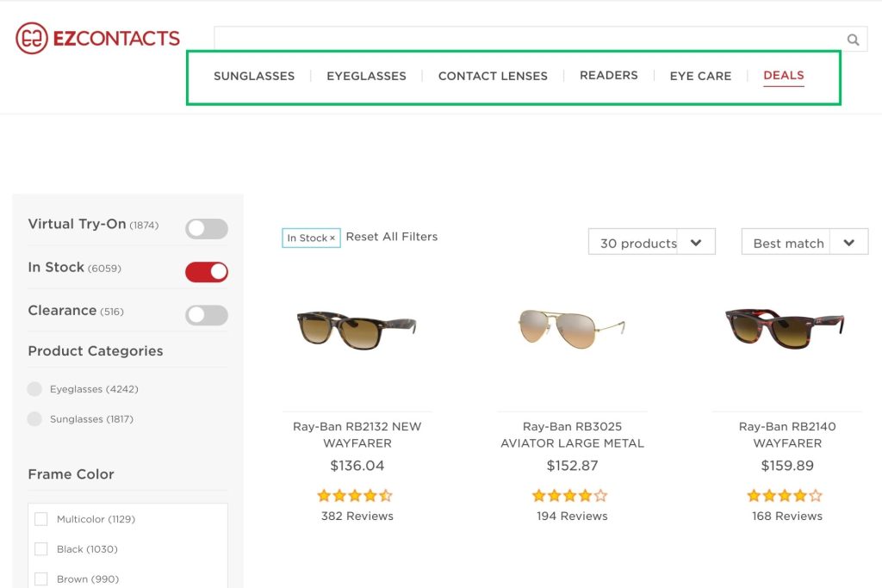This screenshot has width=882, height=588.
Task: Click the $159.89 price
Action: pyautogui.click(x=787, y=466)
